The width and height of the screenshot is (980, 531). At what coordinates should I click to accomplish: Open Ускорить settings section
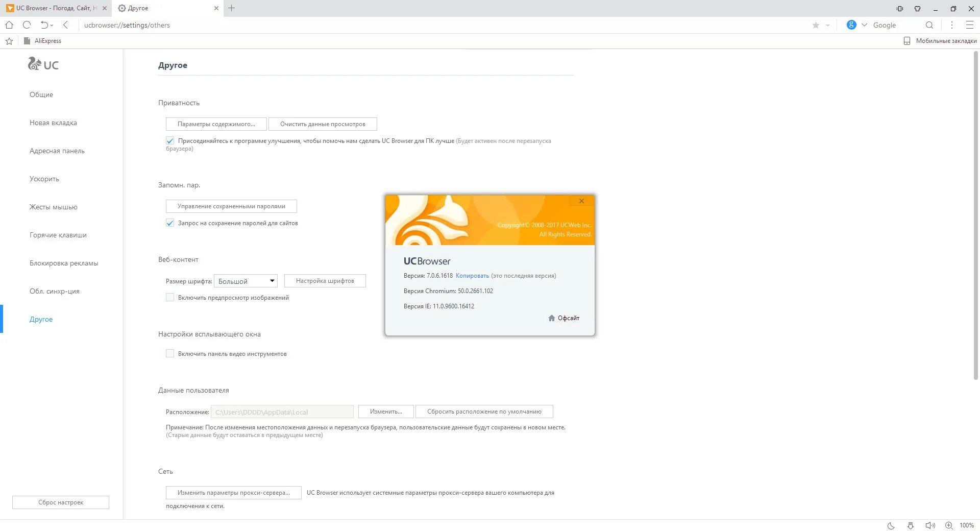tap(44, 179)
